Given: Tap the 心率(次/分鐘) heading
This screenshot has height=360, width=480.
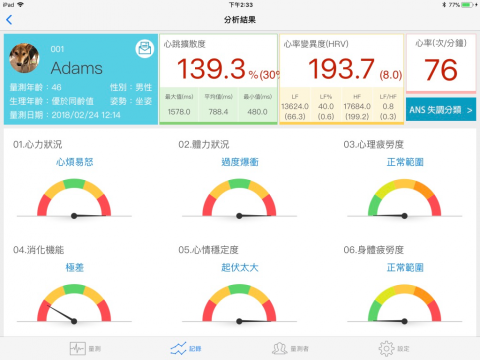Looking at the screenshot, I should [441, 43].
